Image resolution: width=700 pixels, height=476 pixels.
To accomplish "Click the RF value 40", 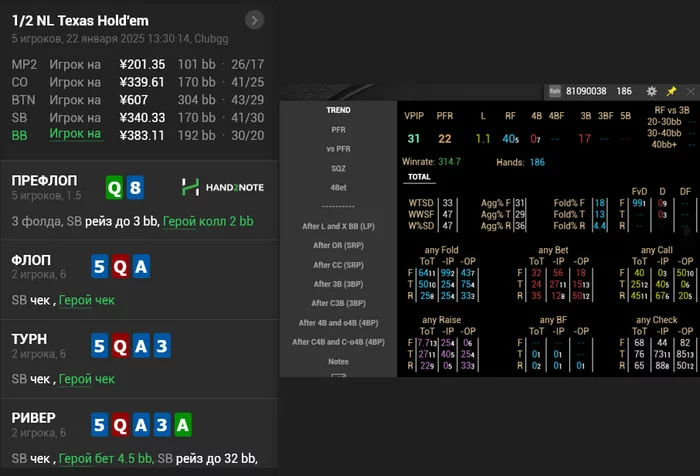I will 510,139.
